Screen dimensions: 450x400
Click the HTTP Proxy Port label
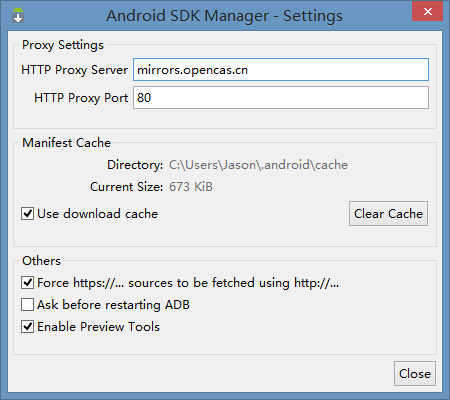(x=81, y=98)
